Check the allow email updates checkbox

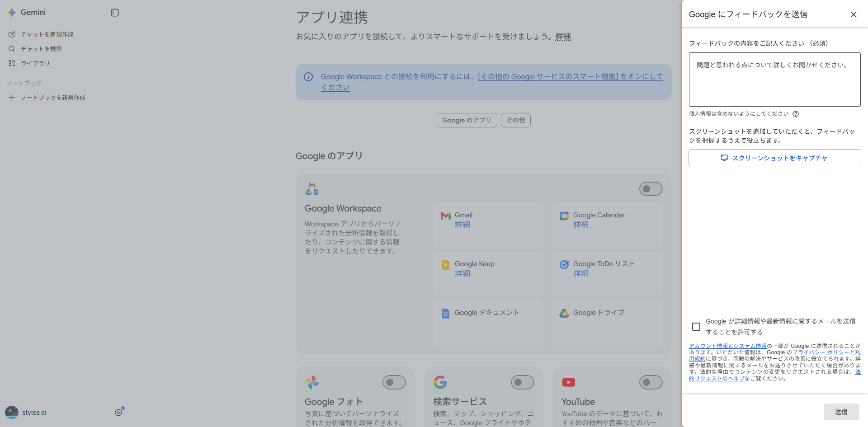click(x=696, y=327)
